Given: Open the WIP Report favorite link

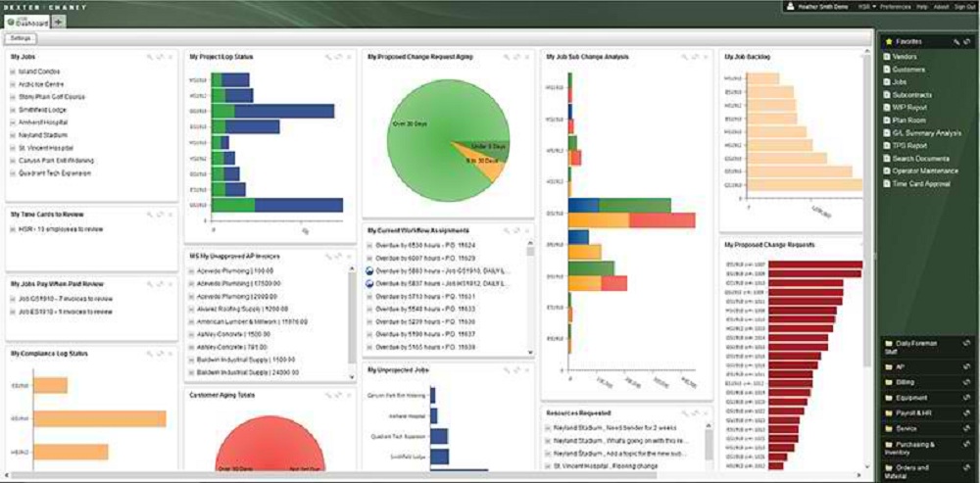Looking at the screenshot, I should [x=909, y=108].
